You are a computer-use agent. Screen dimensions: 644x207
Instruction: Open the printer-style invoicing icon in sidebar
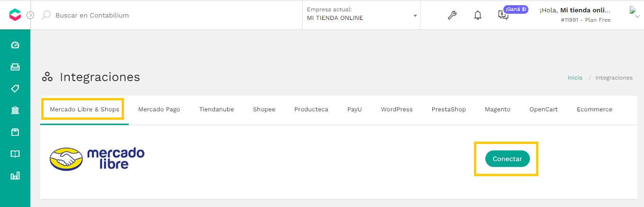click(15, 67)
